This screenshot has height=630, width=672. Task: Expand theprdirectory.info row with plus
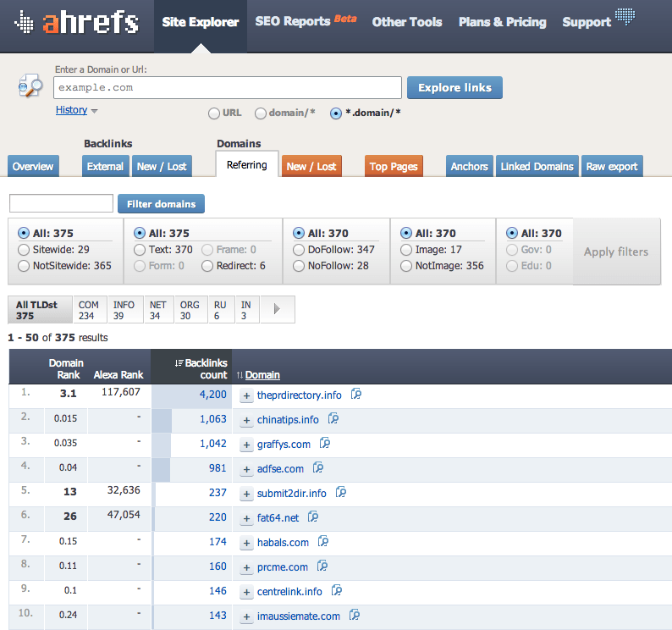tap(246, 395)
